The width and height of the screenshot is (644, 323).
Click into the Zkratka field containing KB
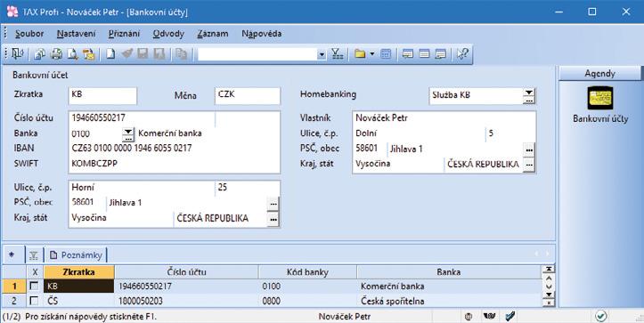coord(102,95)
